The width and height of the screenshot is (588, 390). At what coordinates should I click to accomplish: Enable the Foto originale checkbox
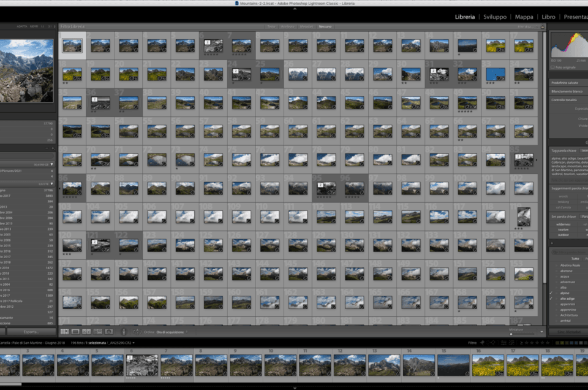pyautogui.click(x=552, y=67)
